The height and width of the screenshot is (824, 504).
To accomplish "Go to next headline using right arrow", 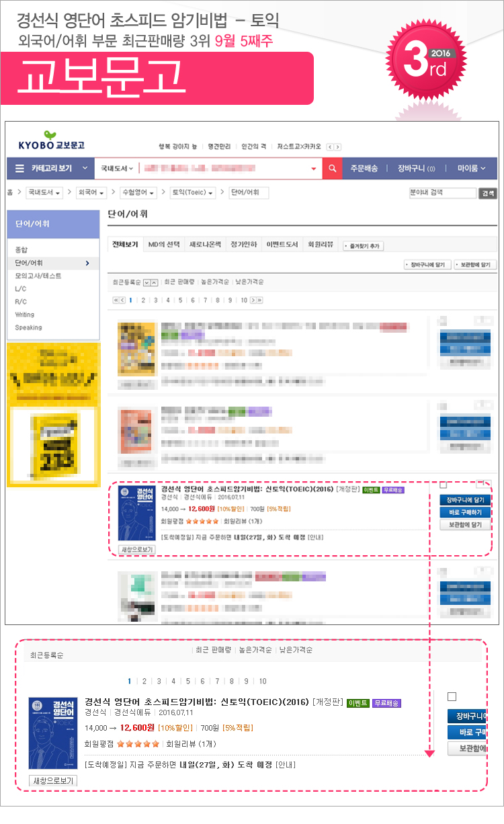I will [337, 147].
